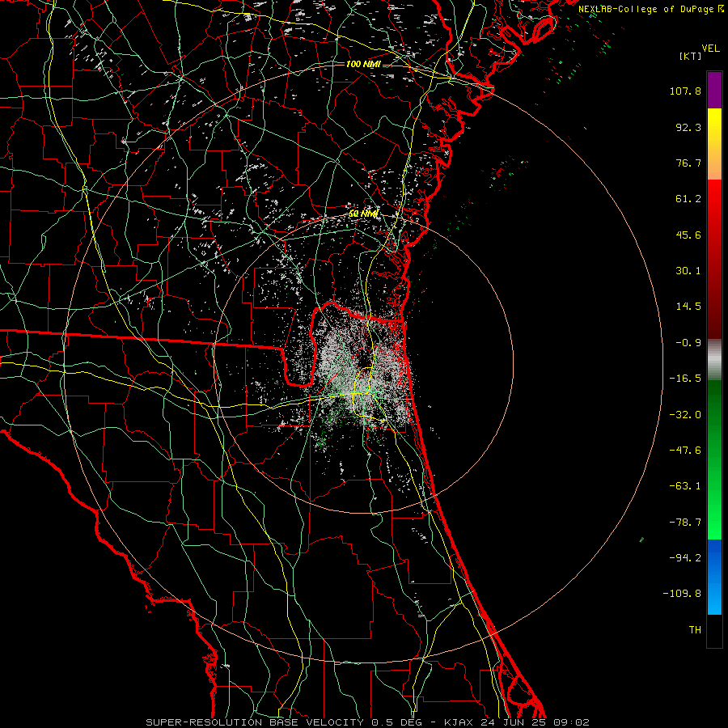Viewport: 728px width, 728px height.
Task: Click the Super-Resolution Base Velocity caption
Action: click(367, 722)
